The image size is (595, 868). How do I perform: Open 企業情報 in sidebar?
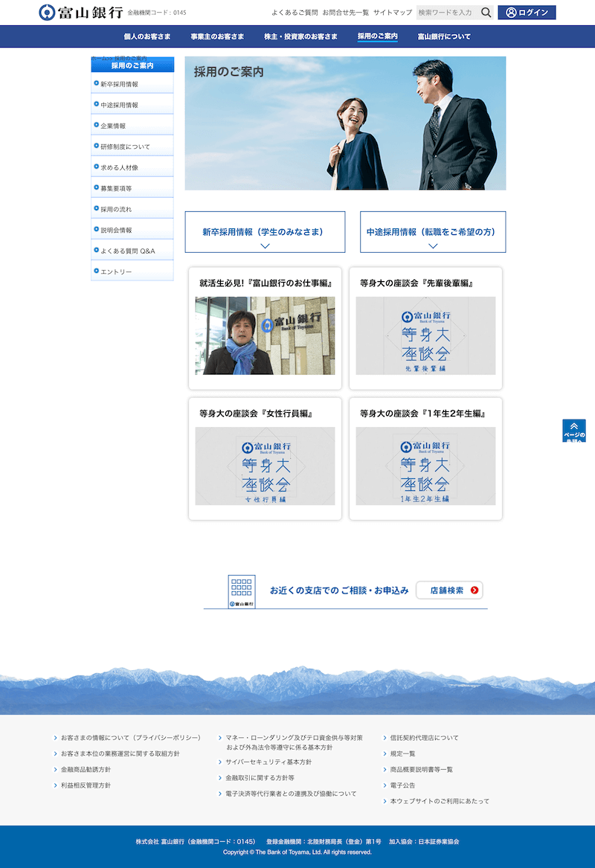[132, 126]
